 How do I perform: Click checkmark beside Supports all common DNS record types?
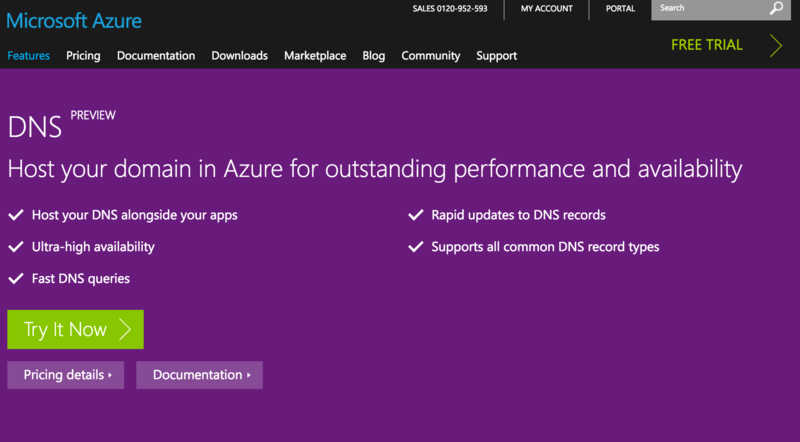click(416, 247)
